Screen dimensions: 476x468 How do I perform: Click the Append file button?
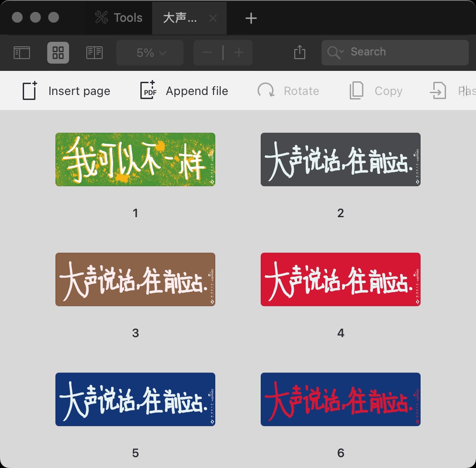[184, 91]
